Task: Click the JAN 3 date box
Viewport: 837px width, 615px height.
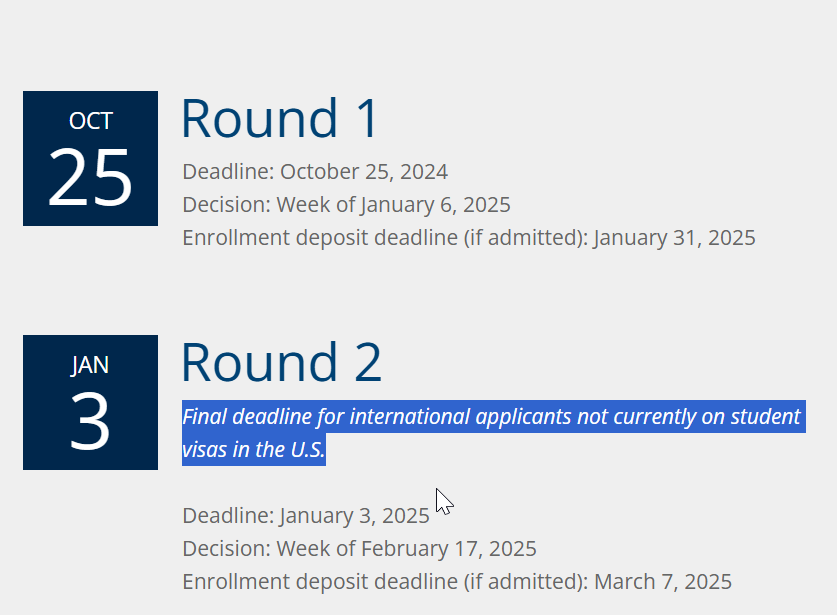Action: click(x=90, y=403)
